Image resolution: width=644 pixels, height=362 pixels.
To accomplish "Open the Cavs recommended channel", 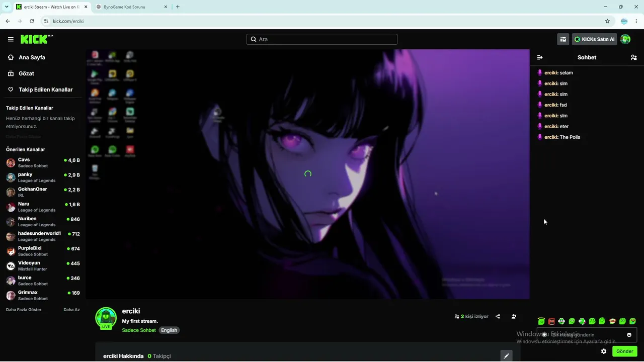I will pyautogui.click(x=43, y=162).
